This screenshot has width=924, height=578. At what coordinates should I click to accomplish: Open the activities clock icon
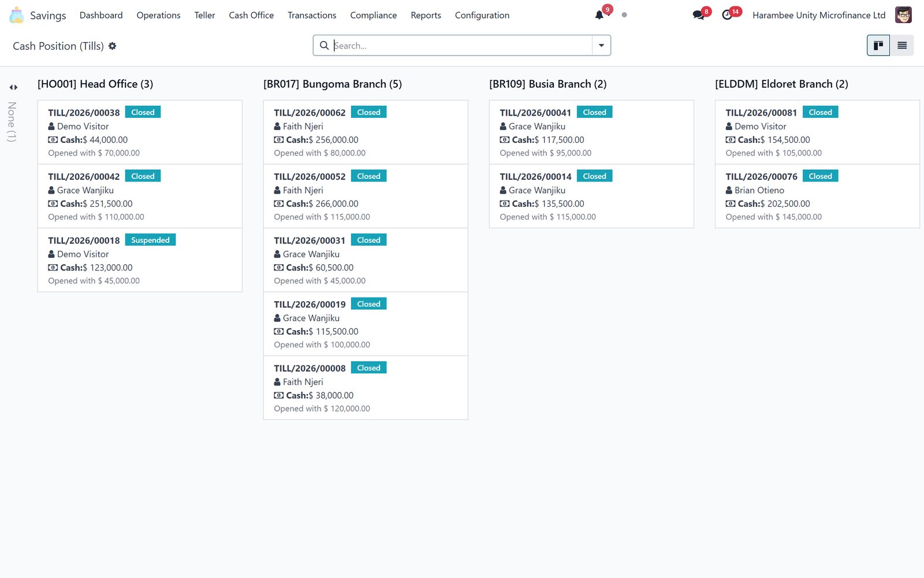(727, 15)
